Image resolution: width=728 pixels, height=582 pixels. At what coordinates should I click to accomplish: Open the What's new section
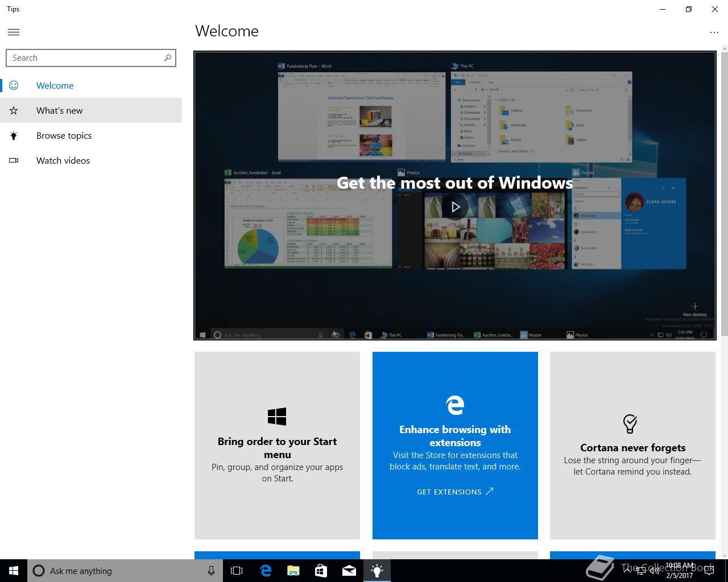coord(91,110)
